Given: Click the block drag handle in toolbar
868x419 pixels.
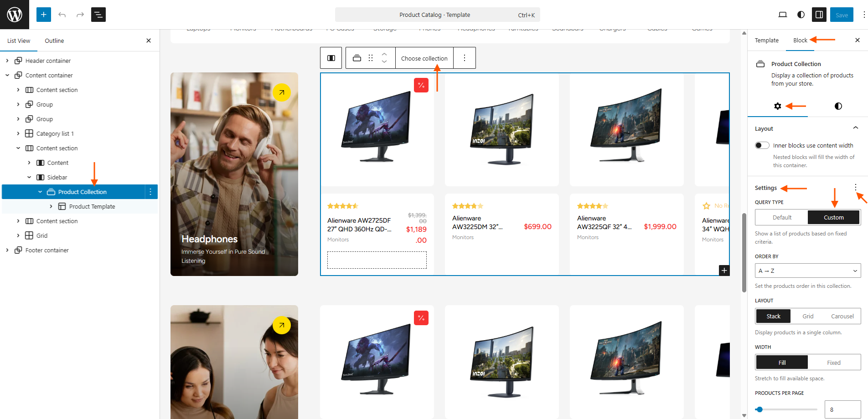Looking at the screenshot, I should 371,58.
